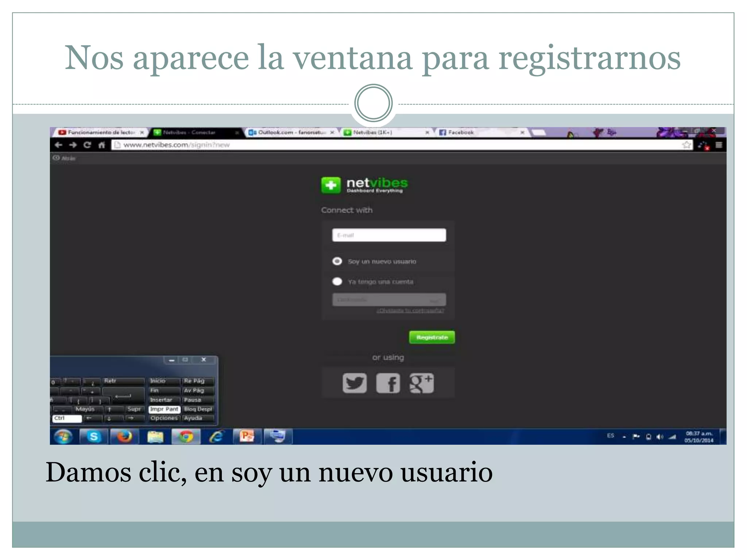747x560 pixels.
Task: Sign in using the Twitter icon
Action: point(355,383)
